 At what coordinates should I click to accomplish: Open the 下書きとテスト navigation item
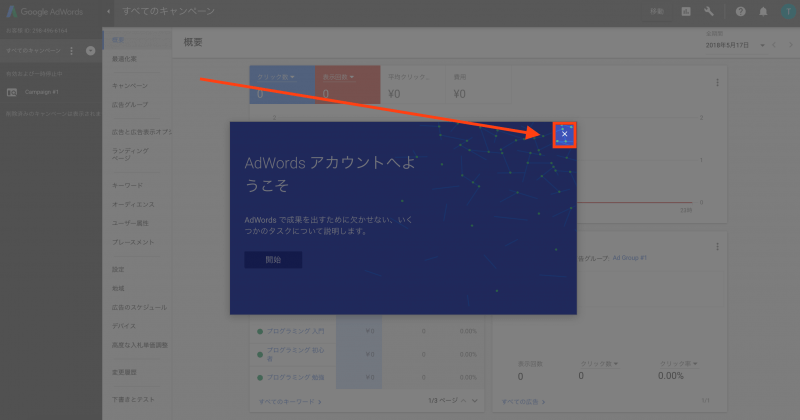point(133,400)
